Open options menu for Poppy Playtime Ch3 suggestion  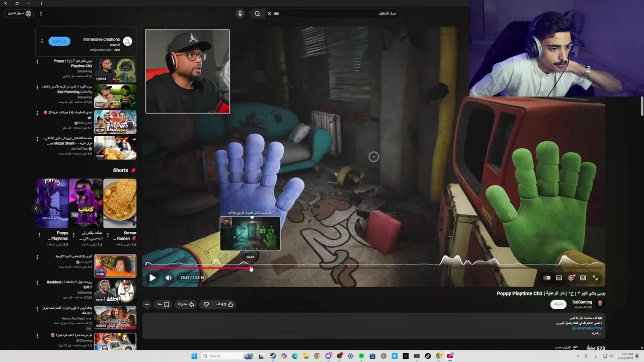tap(37, 61)
